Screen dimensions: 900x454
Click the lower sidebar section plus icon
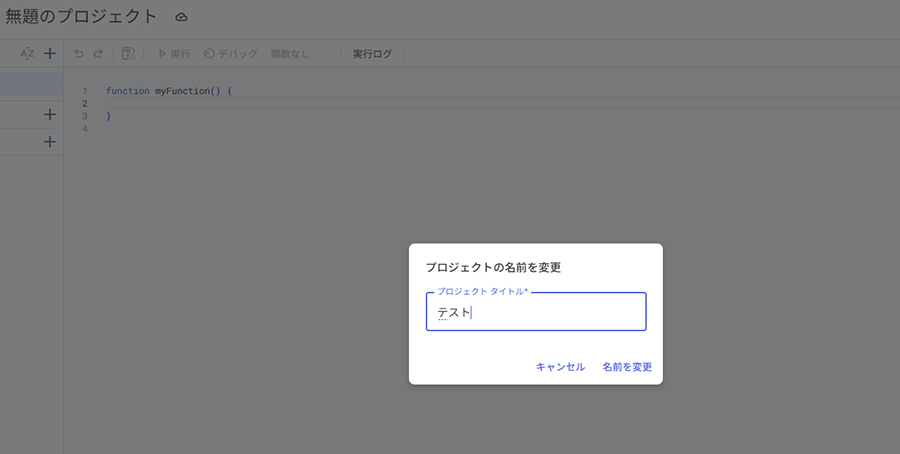[50, 143]
